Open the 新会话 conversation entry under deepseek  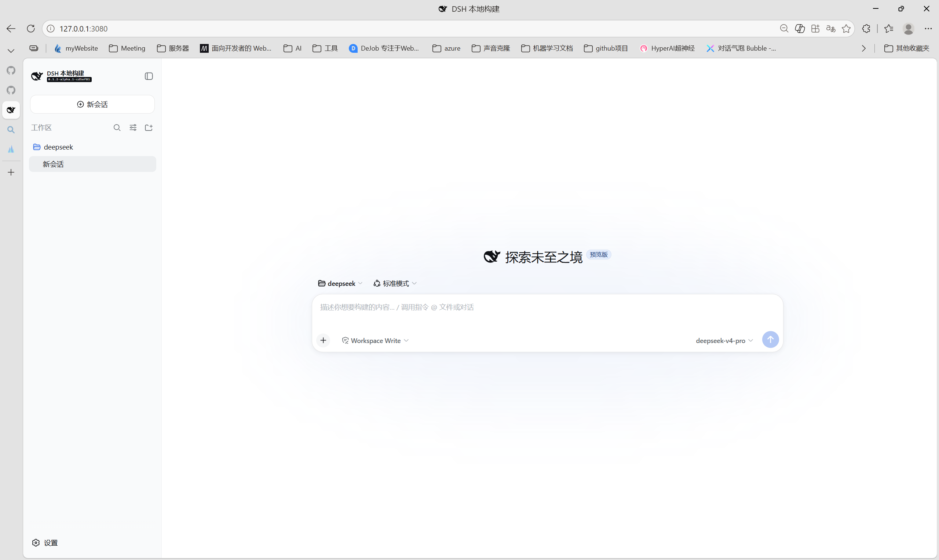(x=92, y=164)
